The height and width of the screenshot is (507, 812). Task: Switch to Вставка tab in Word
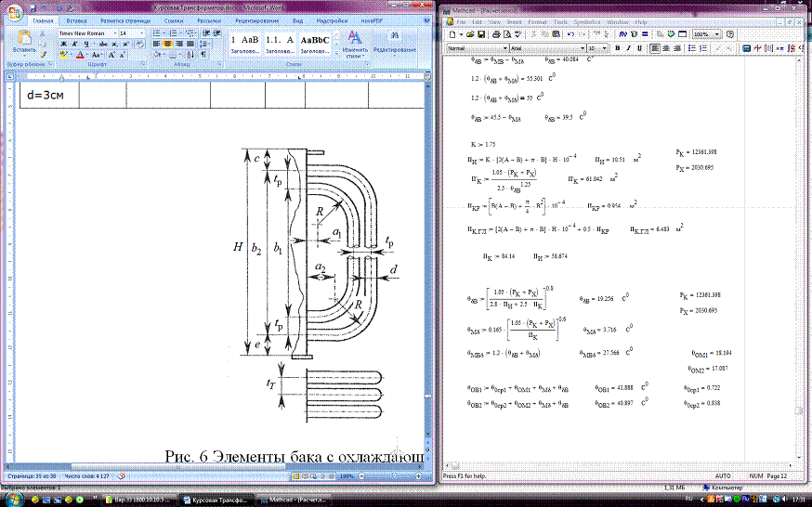[78, 19]
